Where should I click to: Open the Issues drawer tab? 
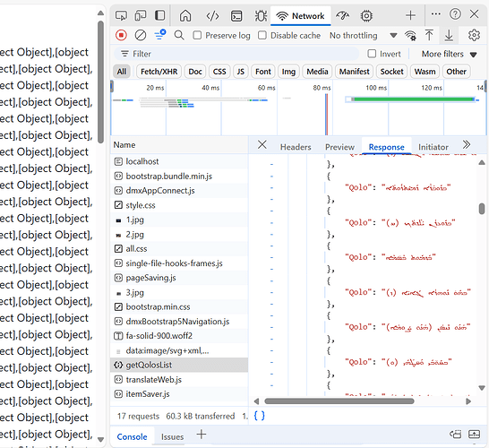pyautogui.click(x=172, y=436)
